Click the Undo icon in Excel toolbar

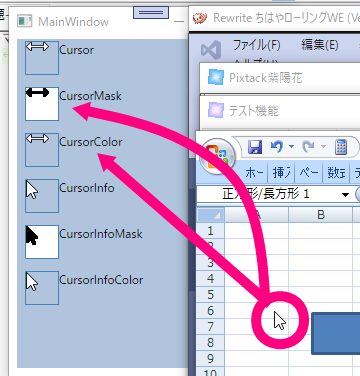click(277, 146)
